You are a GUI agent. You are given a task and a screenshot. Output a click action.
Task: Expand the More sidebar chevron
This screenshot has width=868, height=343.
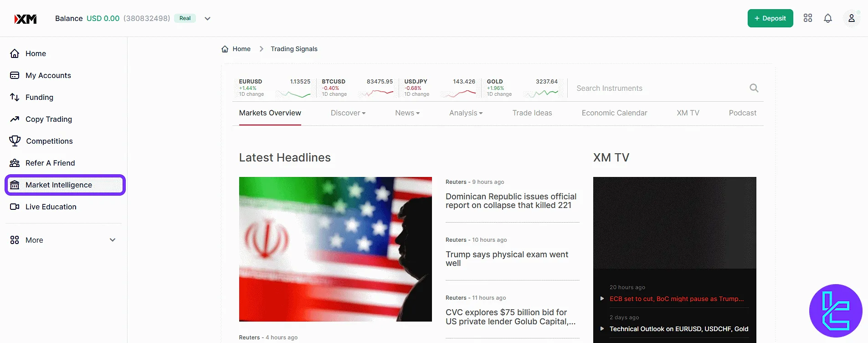click(113, 240)
